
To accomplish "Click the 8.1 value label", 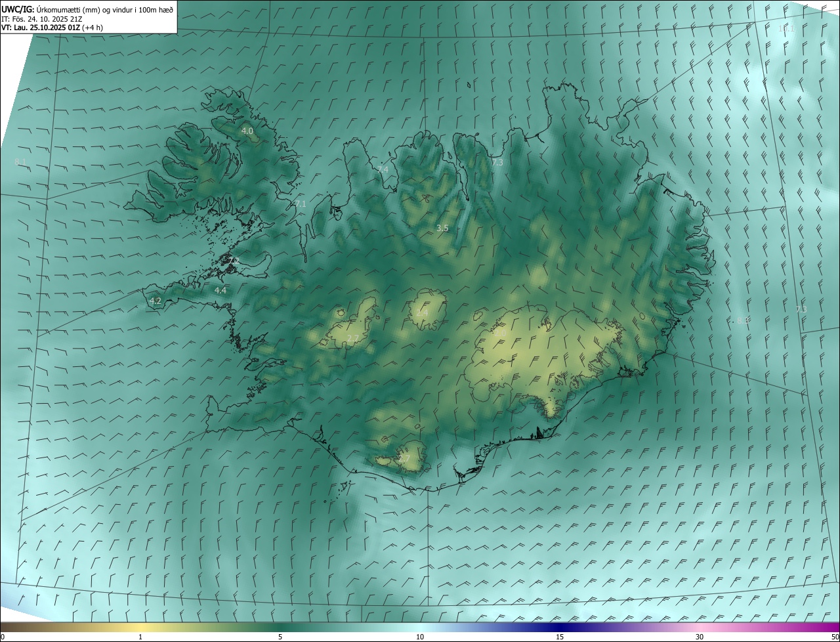I will (x=20, y=161).
